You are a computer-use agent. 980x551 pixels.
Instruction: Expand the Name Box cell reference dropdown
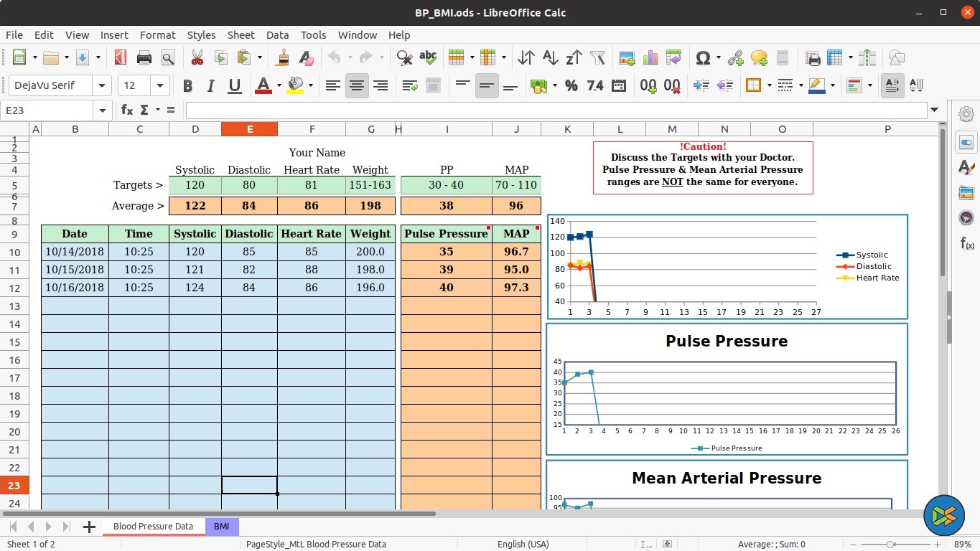(x=103, y=110)
